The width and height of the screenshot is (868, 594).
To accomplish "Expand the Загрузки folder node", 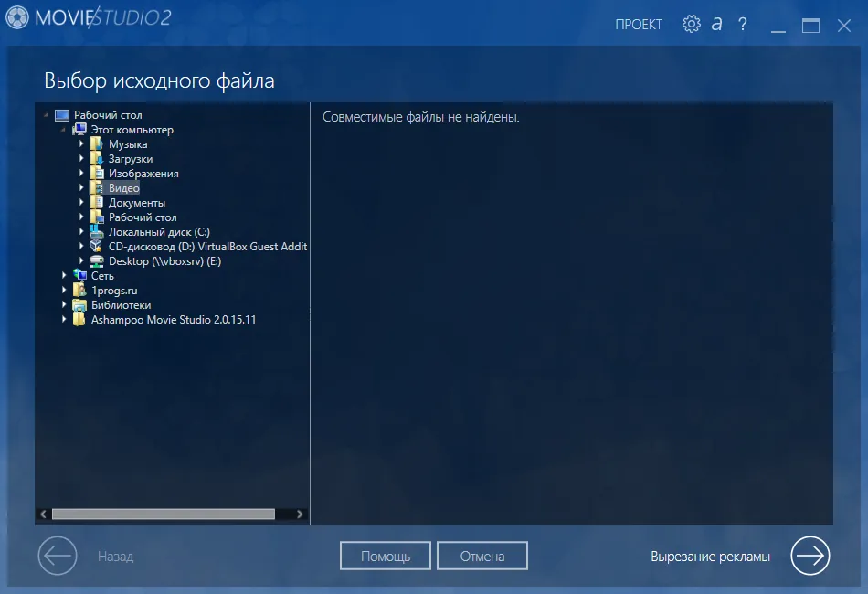I will point(81,158).
